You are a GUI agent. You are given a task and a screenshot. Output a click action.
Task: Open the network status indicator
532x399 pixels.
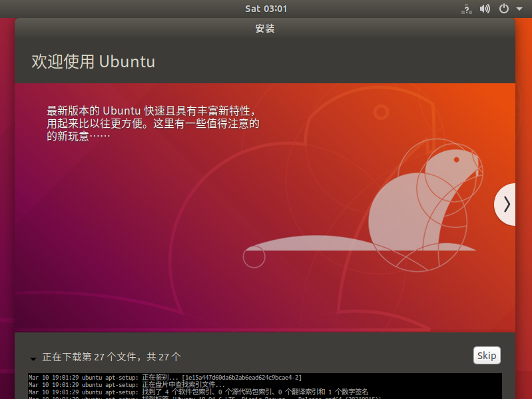tap(467, 9)
